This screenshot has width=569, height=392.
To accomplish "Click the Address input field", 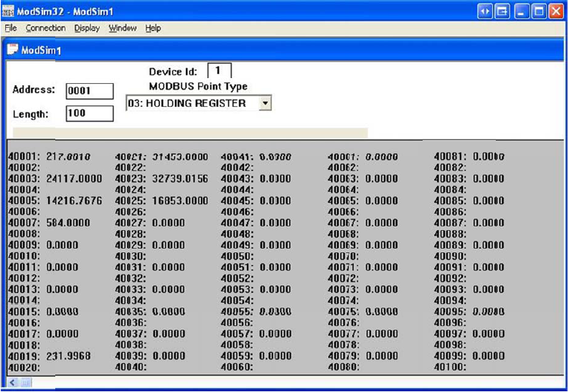I will (90, 91).
